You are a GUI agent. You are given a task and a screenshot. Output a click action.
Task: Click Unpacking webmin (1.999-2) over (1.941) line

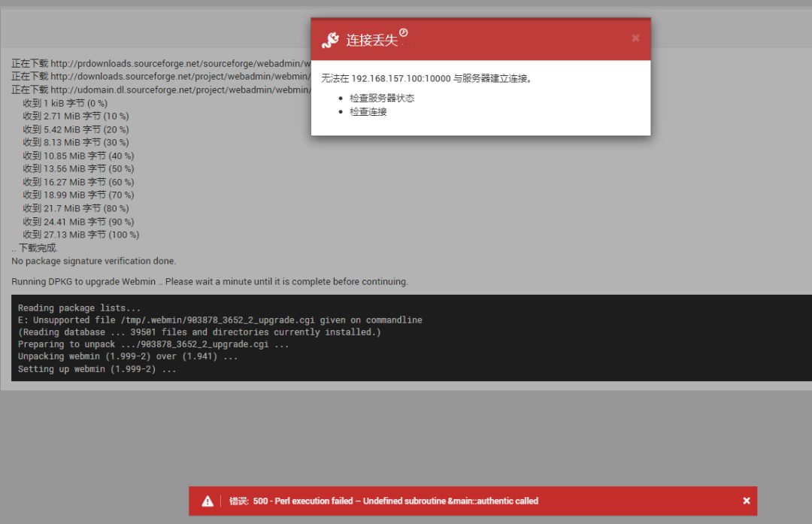coord(128,356)
